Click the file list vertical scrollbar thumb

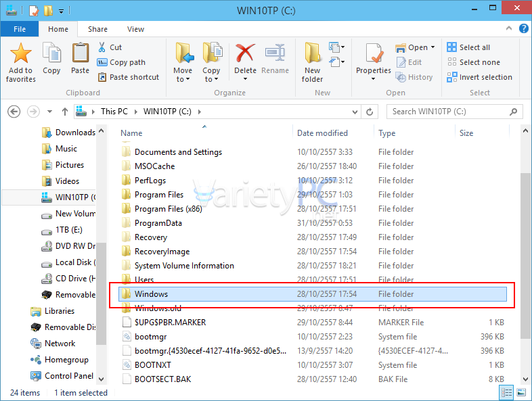[x=525, y=255]
